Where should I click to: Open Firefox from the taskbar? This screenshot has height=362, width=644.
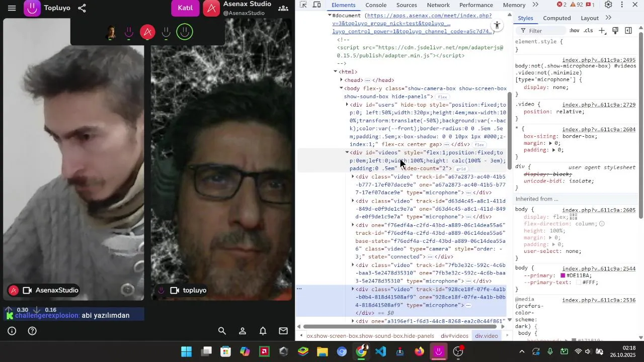(x=419, y=351)
